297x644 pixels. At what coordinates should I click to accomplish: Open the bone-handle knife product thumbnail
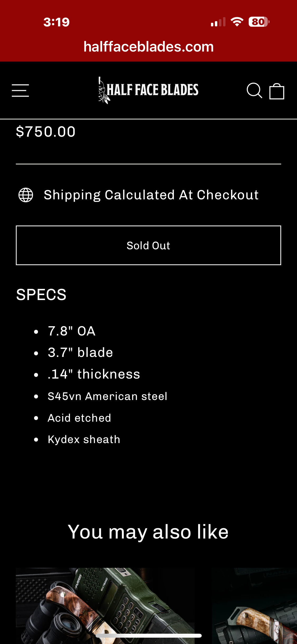point(254,605)
